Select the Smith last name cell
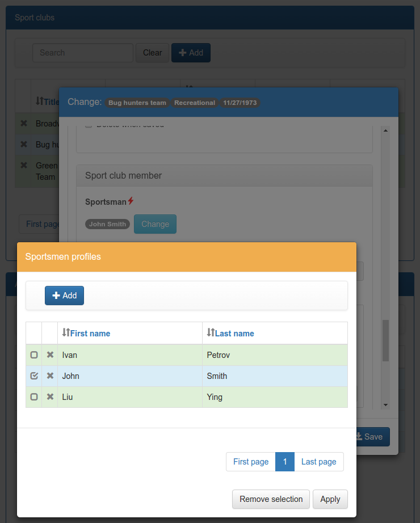 275,376
